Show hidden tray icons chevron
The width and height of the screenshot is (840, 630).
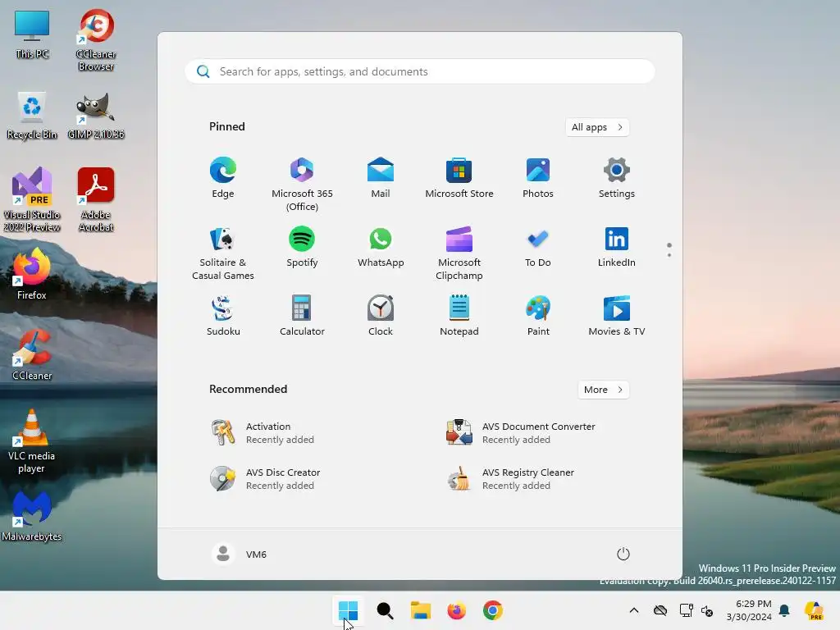[634, 610]
